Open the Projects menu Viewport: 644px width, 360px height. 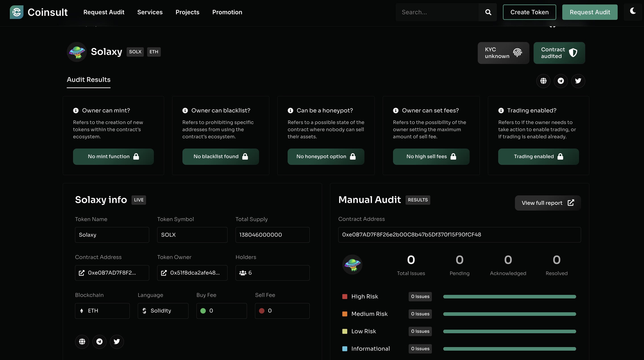(x=187, y=12)
